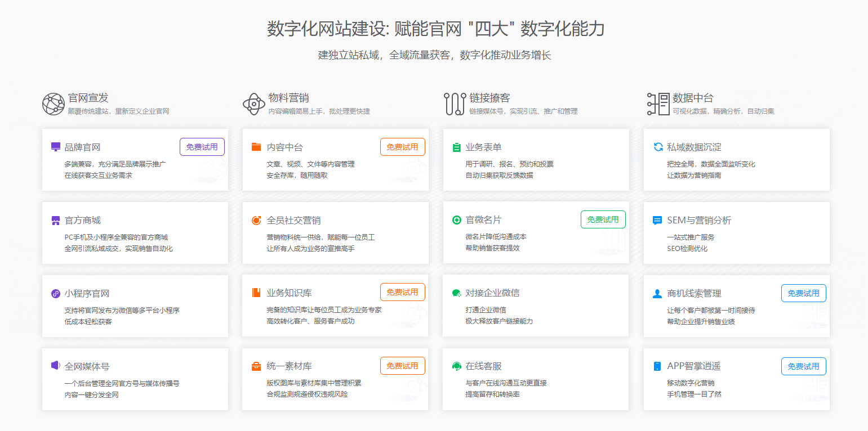Click the blue refresh icon for 私域数据沉淀
The image size is (868, 431).
(x=658, y=147)
